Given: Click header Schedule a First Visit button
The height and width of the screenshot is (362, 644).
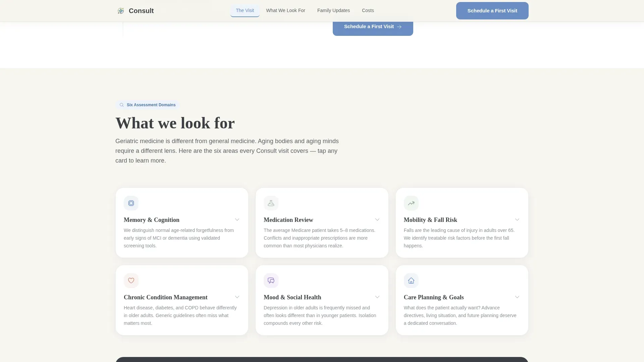Looking at the screenshot, I should [x=492, y=11].
